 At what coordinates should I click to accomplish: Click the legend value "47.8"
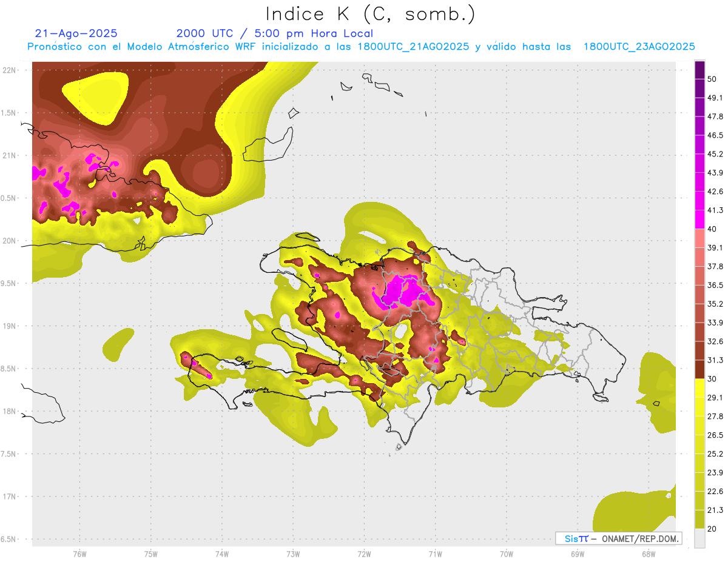715,116
